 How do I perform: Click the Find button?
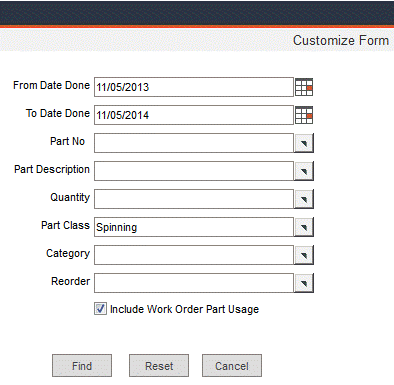click(82, 366)
